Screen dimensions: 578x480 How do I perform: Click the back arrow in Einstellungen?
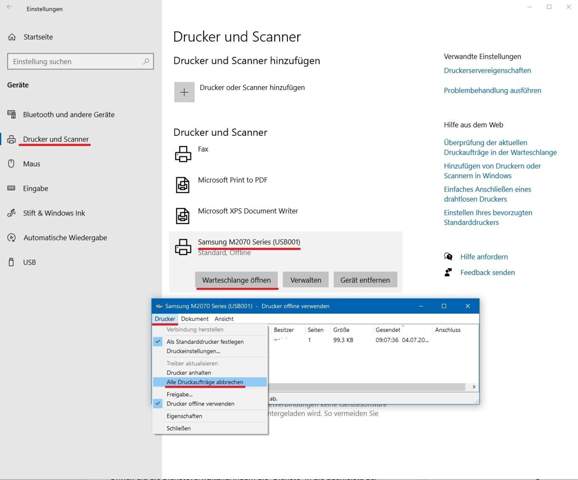pos(9,7)
